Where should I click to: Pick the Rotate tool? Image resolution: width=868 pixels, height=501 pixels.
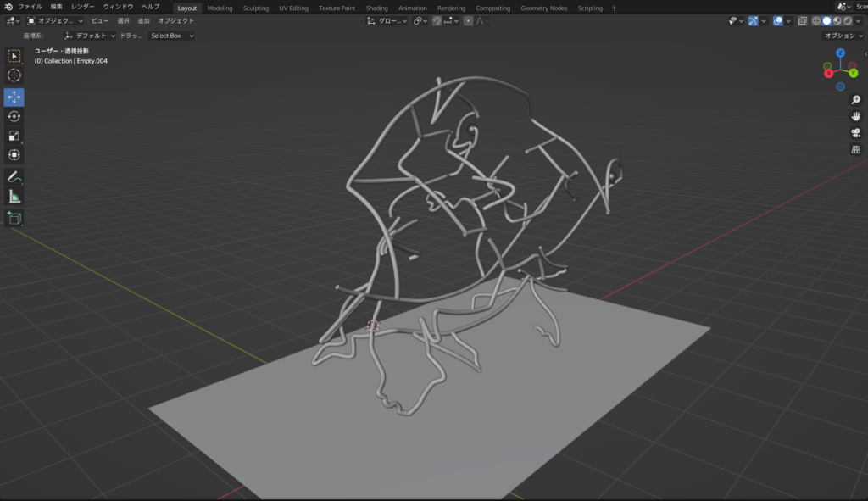point(14,116)
